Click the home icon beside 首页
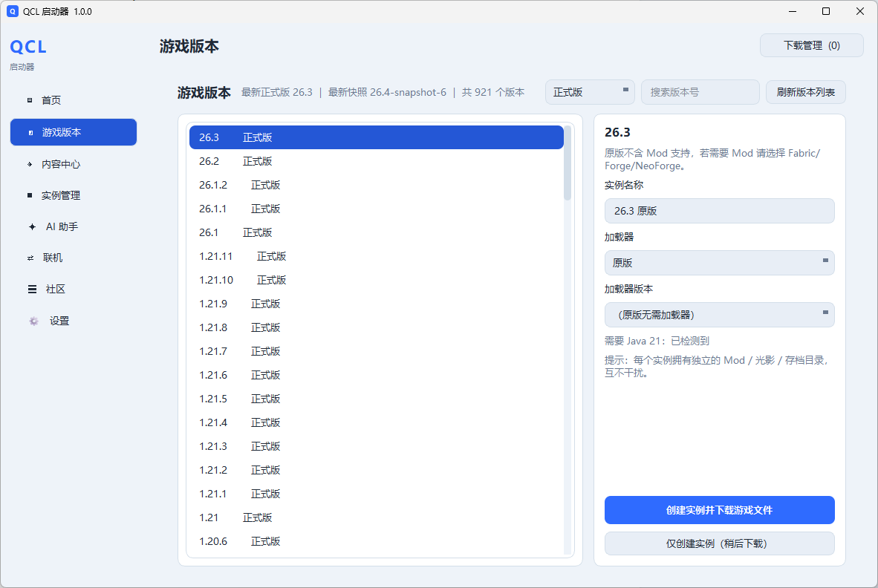Image resolution: width=878 pixels, height=588 pixels. tap(30, 100)
